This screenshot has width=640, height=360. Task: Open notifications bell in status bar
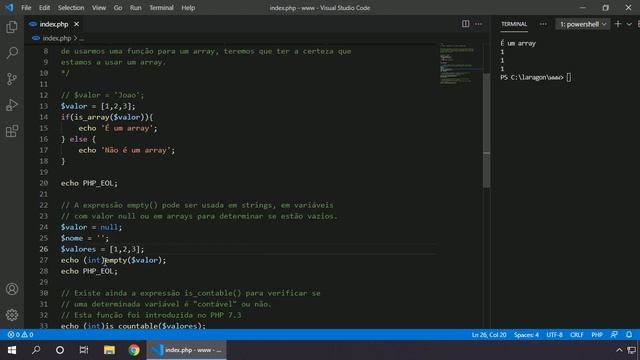point(629,335)
